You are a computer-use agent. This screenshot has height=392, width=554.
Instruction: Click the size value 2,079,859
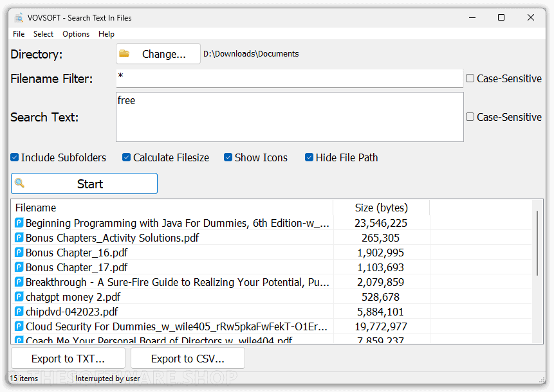380,282
